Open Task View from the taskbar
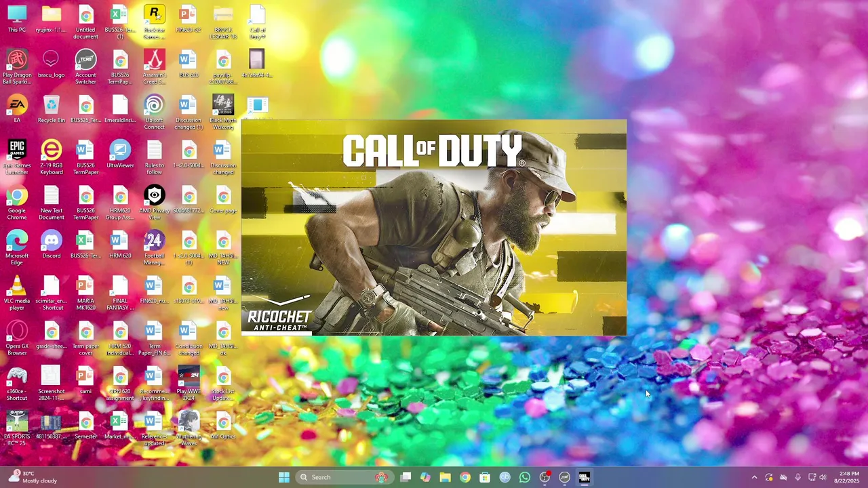Screen dimensions: 868x488 (406, 477)
